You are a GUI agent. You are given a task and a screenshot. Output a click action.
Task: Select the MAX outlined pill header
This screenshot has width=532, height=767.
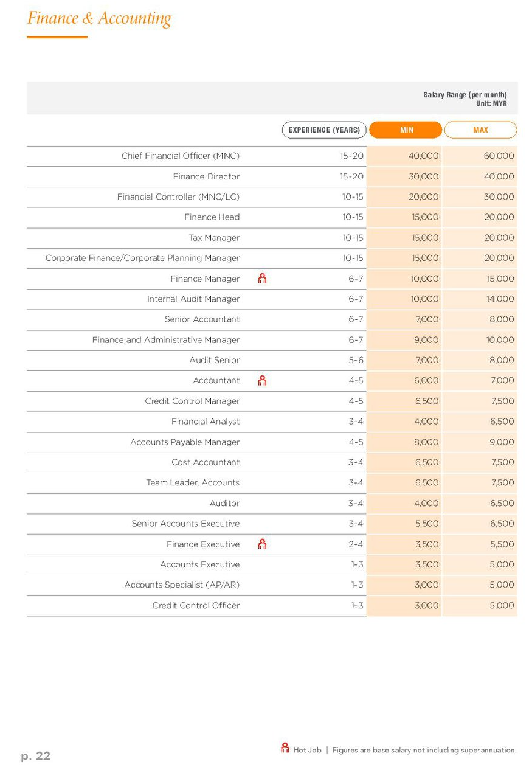pyautogui.click(x=480, y=130)
